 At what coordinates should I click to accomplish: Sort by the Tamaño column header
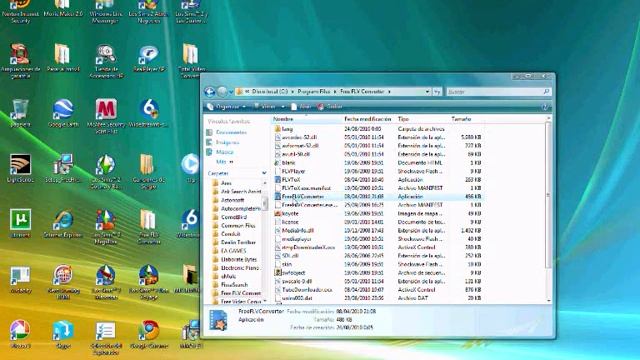(x=466, y=119)
